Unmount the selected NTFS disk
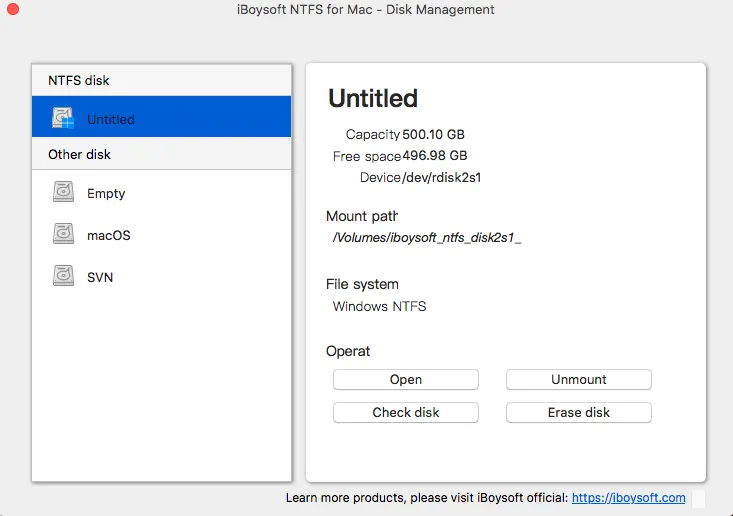Viewport: 733px width, 516px height. coord(578,380)
